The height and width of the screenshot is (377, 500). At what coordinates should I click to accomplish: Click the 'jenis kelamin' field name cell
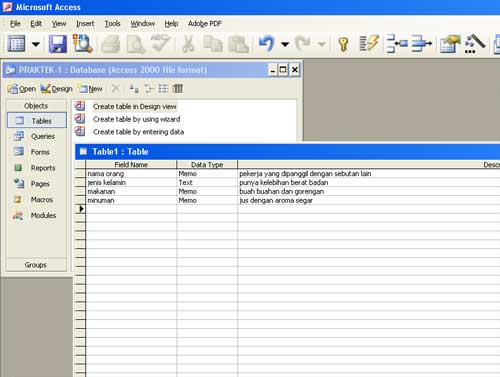click(131, 183)
